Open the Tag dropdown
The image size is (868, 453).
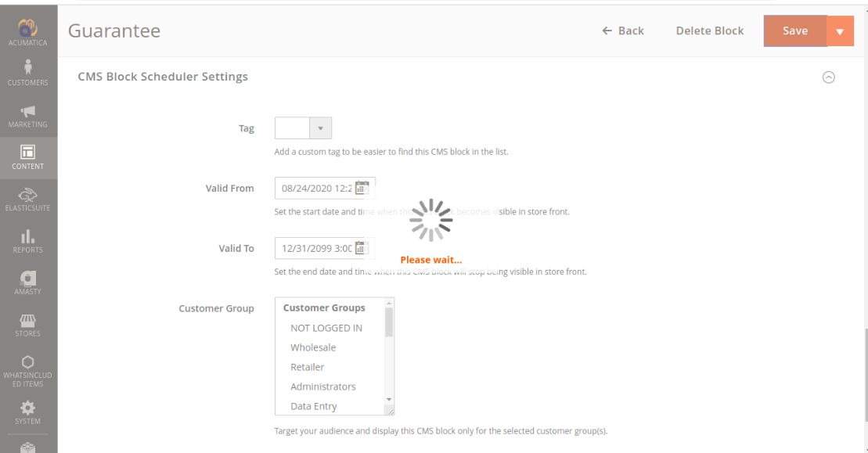click(x=303, y=128)
